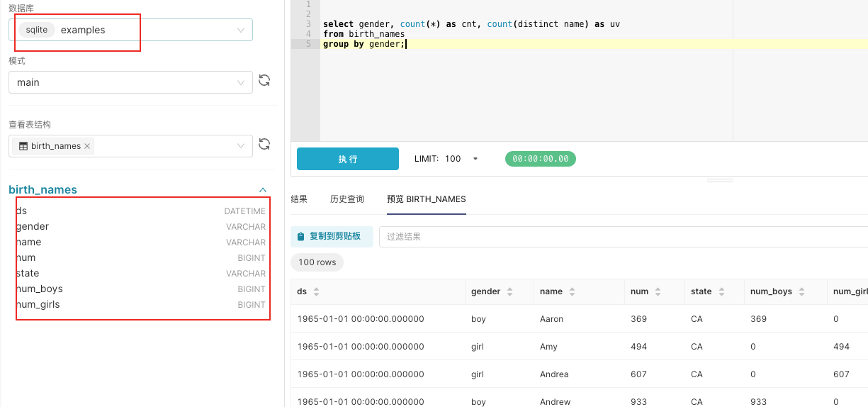Click the 数据库 label

[x=21, y=8]
